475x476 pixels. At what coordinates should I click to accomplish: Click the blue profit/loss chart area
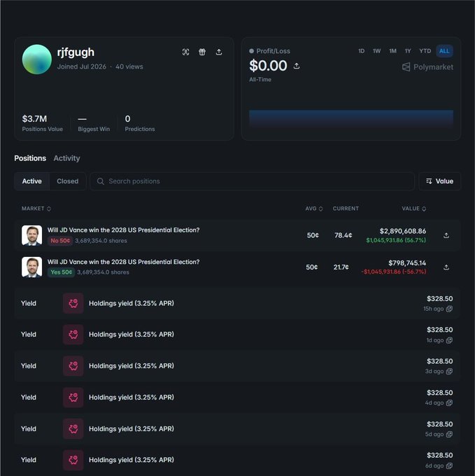(351, 119)
